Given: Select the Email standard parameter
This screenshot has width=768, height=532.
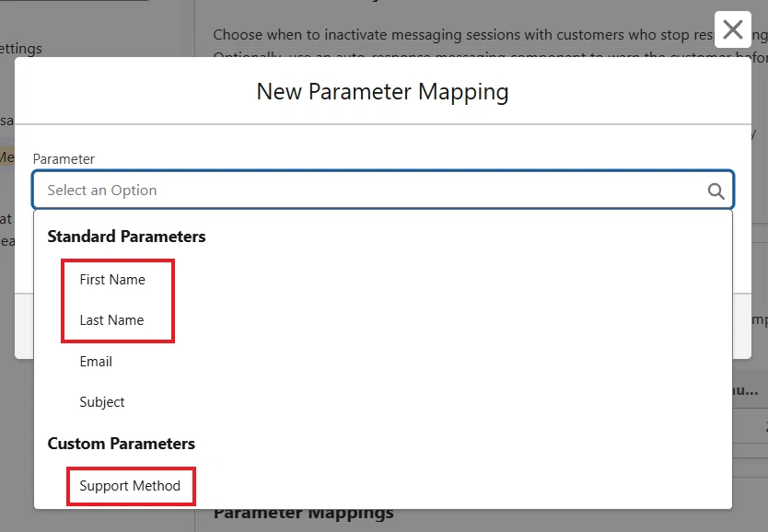Looking at the screenshot, I should point(96,362).
